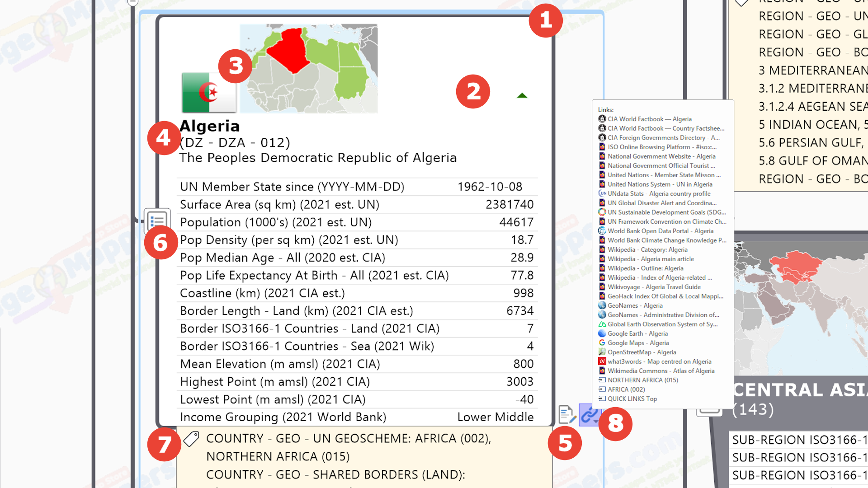The image size is (868, 488).
Task: Open what3words map centred on Algeria
Action: pyautogui.click(x=659, y=361)
